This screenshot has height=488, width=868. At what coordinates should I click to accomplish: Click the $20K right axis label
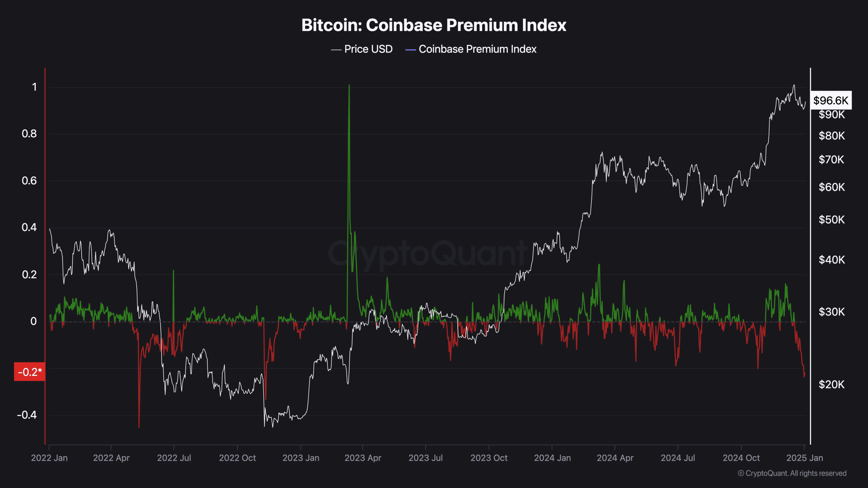point(832,384)
